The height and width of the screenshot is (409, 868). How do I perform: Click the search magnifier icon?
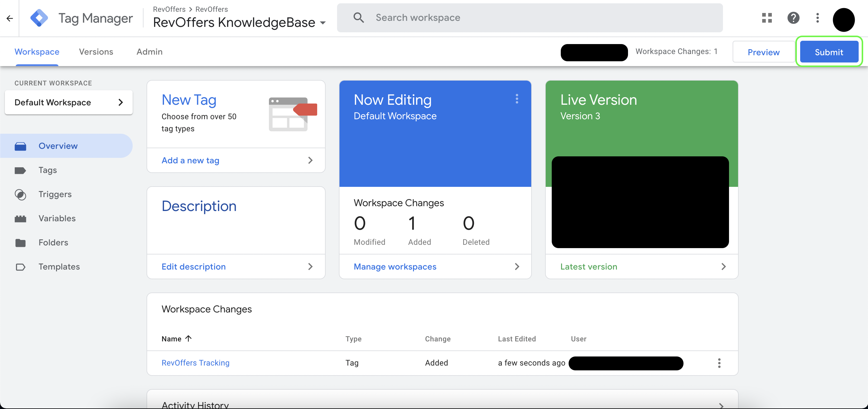pos(358,18)
